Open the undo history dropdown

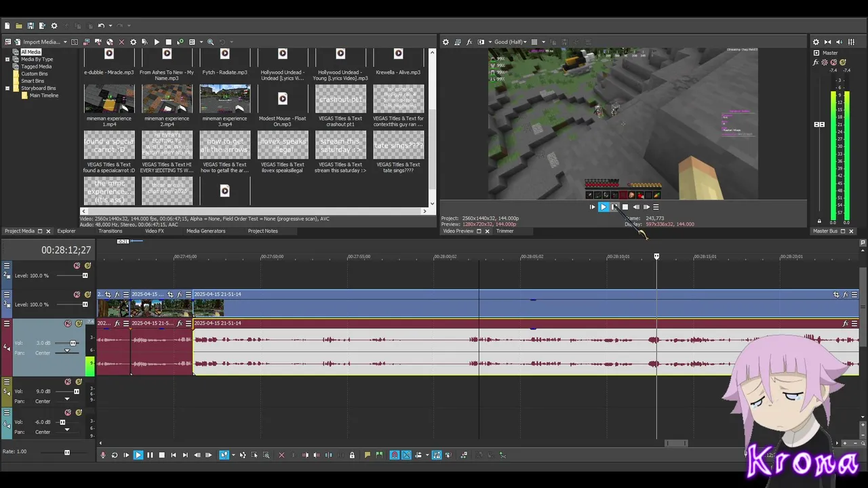(110, 26)
